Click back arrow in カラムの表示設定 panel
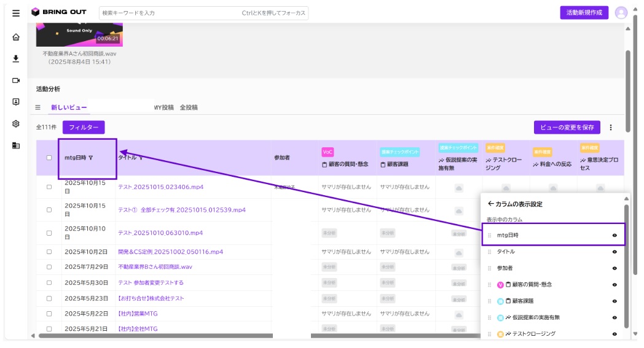Image resolution: width=644 pixels, height=348 pixels. 490,204
